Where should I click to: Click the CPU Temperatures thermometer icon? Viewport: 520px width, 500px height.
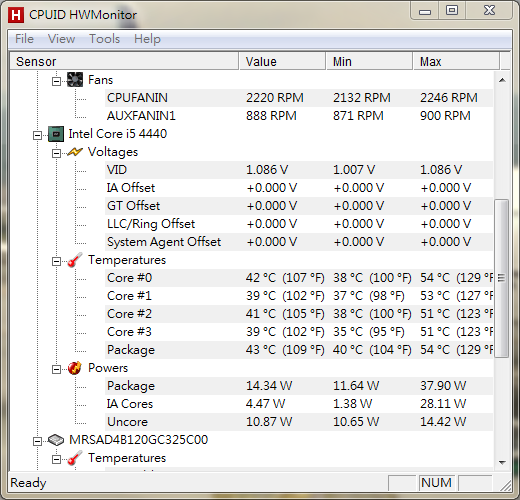point(75,260)
